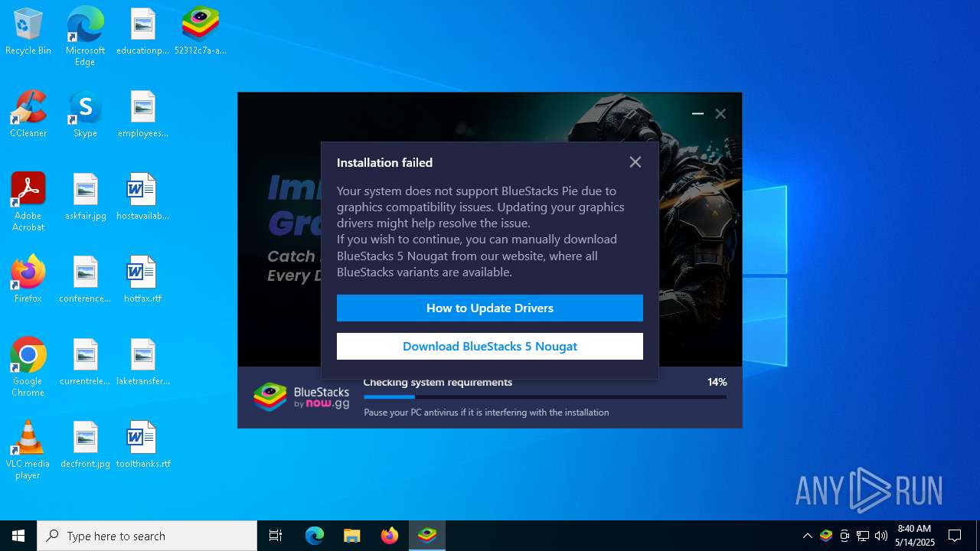Viewport: 980px width, 551px height.
Task: Open File Explorer from taskbar
Action: point(352,536)
